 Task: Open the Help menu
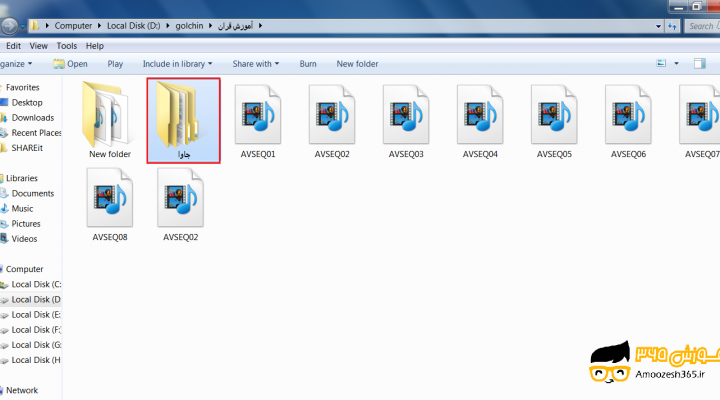pyautogui.click(x=95, y=46)
